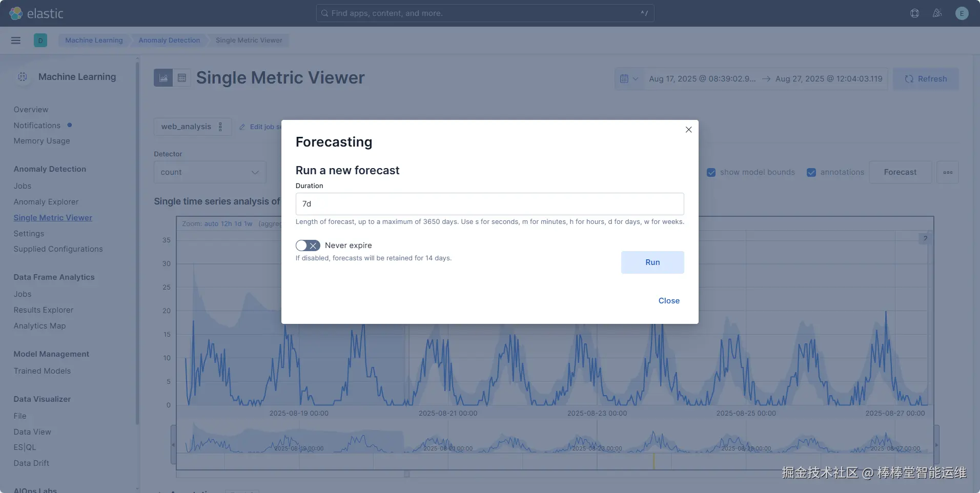Select the web_analysis job badge
Screen dimensions: 980x493
click(x=186, y=127)
